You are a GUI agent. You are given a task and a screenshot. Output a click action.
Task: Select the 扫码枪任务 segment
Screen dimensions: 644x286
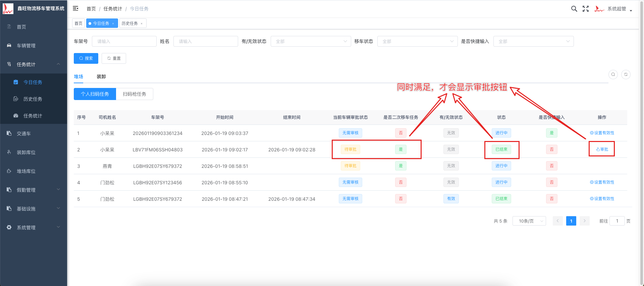coord(135,94)
